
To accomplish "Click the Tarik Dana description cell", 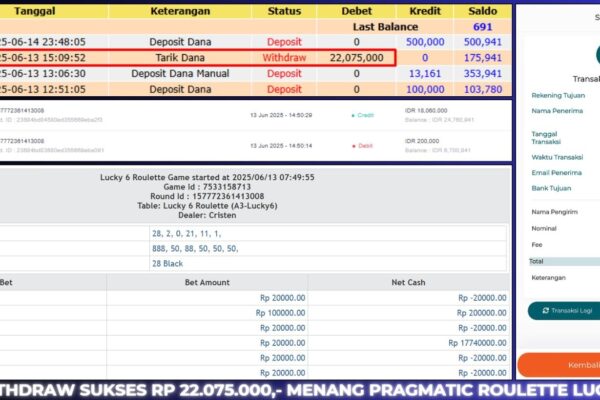I will pos(180,58).
